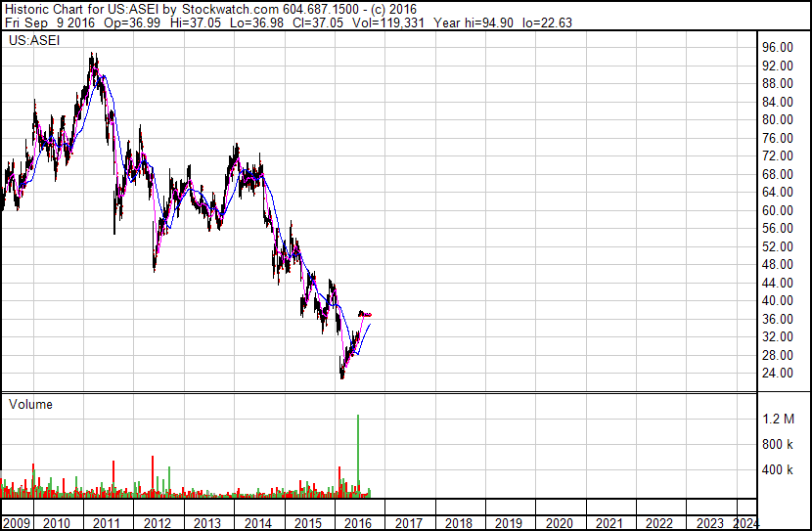Click the 44.00 price axis label

[x=778, y=283]
